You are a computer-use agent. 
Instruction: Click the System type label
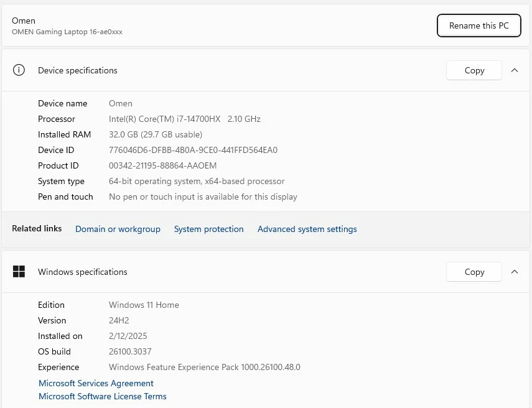click(x=61, y=181)
